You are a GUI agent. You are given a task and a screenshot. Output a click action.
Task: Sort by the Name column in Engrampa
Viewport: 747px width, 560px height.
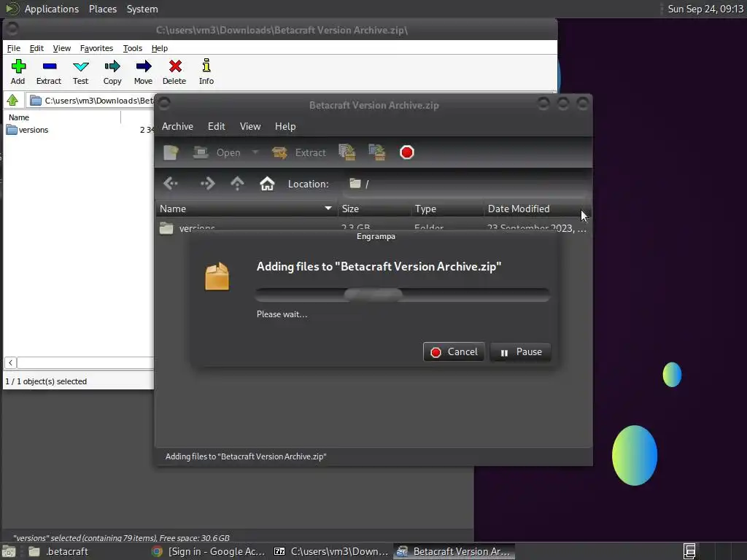[247, 209]
